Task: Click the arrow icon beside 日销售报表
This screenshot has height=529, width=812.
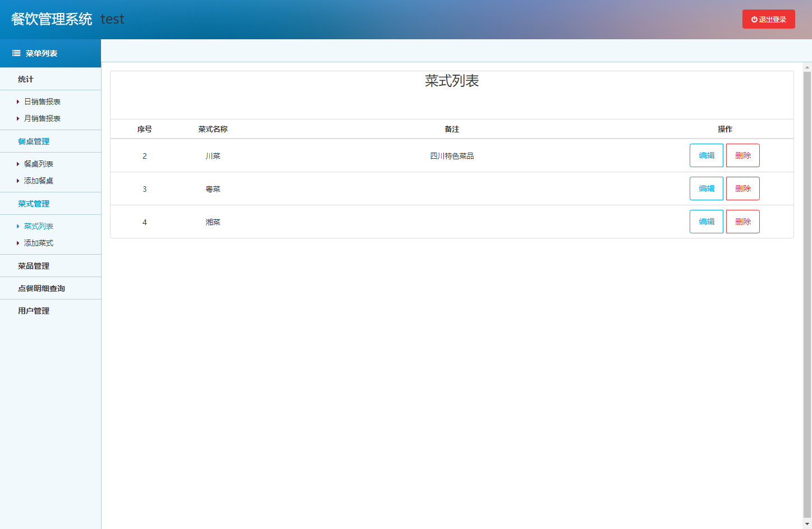Action: tap(18, 102)
